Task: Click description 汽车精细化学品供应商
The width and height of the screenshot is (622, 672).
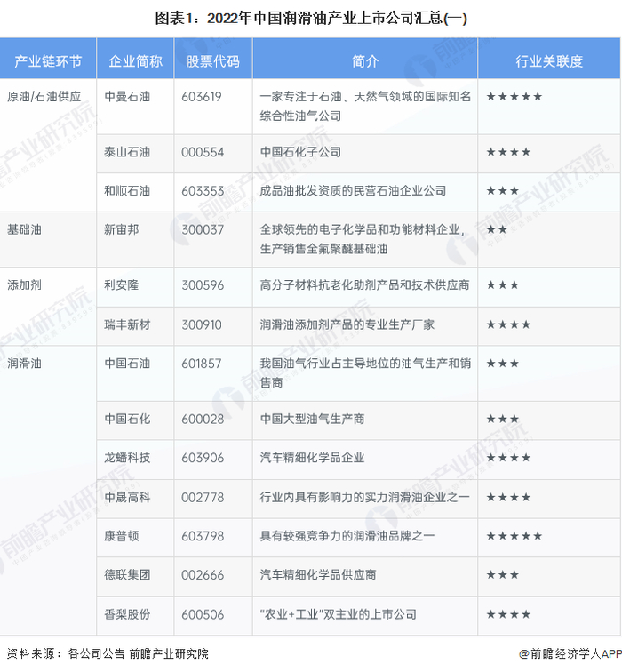Action: point(318,574)
